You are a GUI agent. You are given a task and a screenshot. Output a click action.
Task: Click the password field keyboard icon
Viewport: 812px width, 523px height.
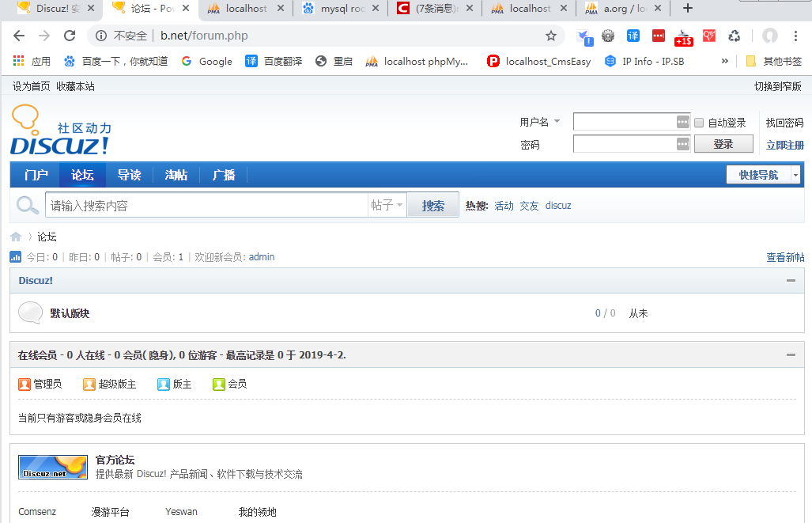click(x=683, y=143)
